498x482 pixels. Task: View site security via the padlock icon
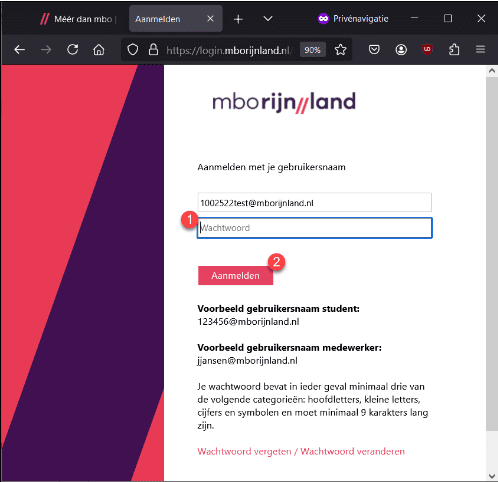153,50
